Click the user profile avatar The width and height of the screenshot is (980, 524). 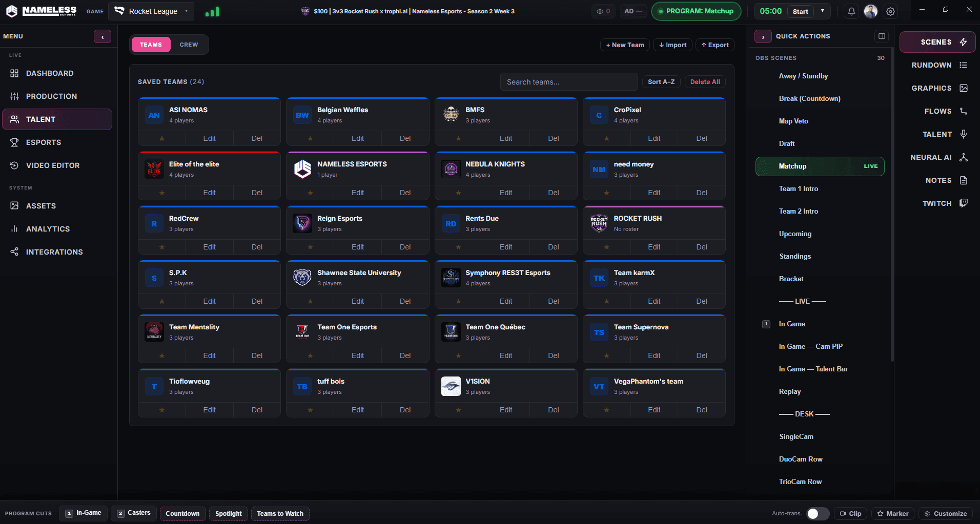[871, 11]
